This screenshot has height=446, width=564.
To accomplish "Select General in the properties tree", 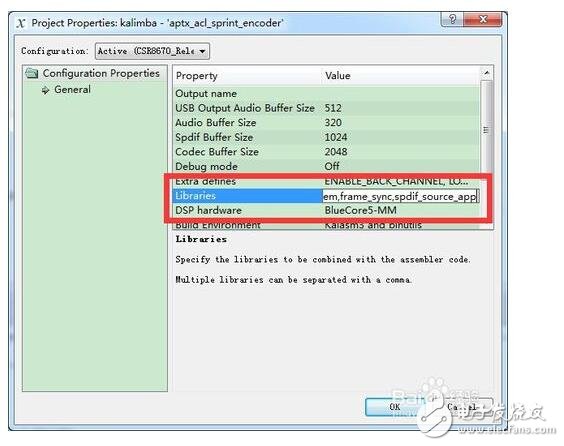I will click(x=72, y=90).
